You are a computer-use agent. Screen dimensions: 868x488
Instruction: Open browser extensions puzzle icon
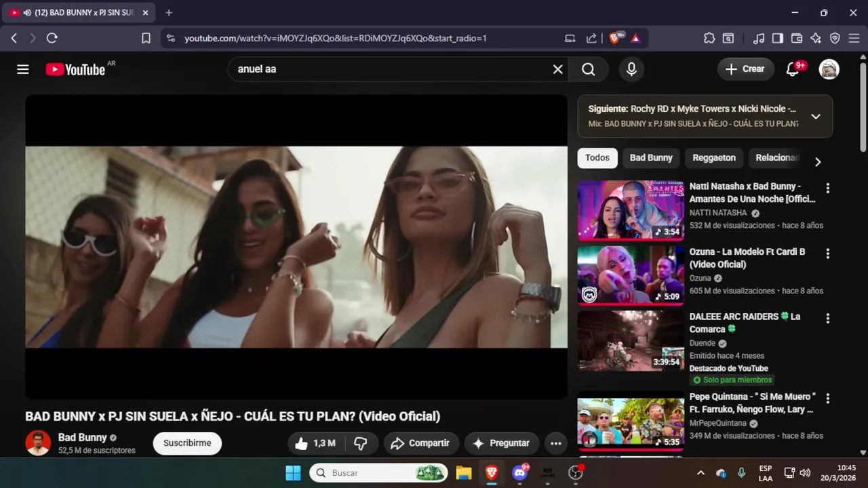point(709,39)
